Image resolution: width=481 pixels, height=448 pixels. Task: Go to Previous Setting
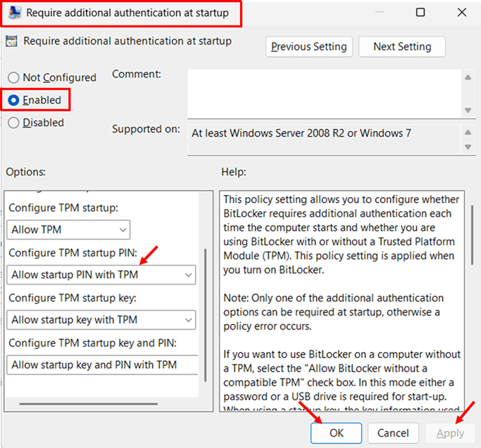[308, 46]
